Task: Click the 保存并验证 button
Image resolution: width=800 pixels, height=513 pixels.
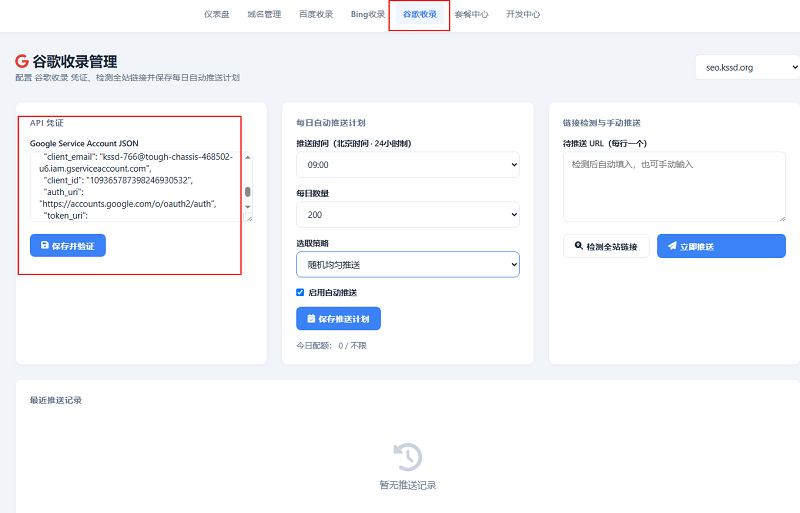Action: coord(68,246)
